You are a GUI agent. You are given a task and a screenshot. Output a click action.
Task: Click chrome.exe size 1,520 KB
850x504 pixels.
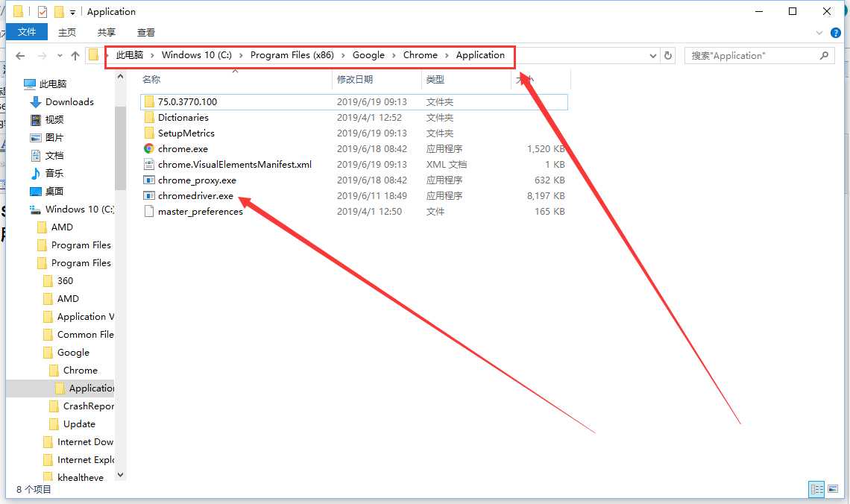pos(546,148)
